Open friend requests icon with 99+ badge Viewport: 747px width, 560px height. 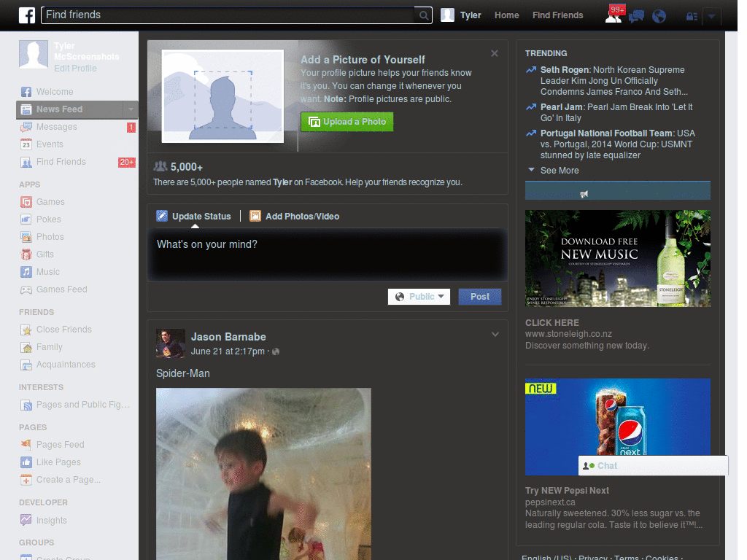614,16
